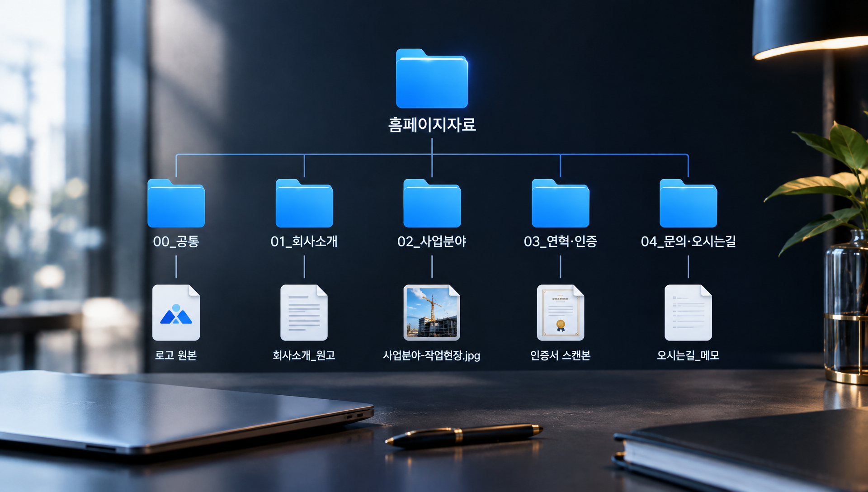Click the 홈페이지자료 label text
The width and height of the screenshot is (868, 492).
(x=432, y=125)
